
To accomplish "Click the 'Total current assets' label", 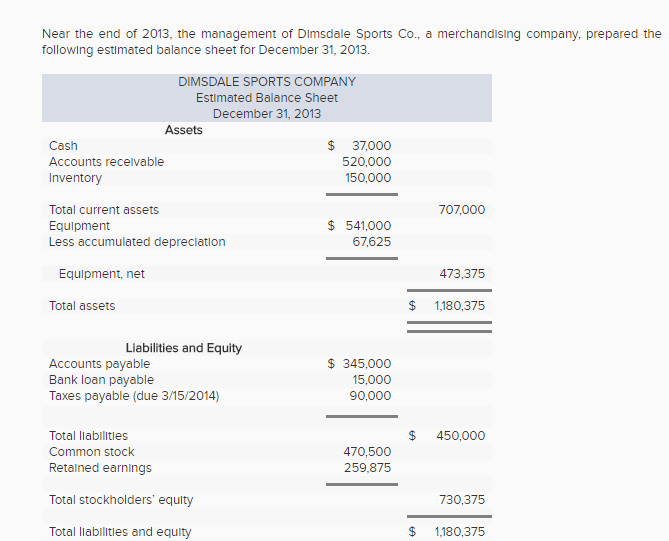I will [104, 210].
